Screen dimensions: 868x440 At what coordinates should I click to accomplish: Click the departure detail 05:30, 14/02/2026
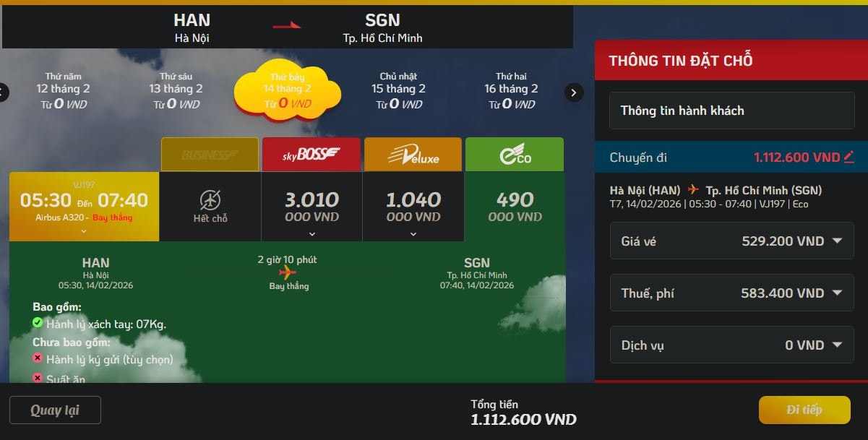[95, 285]
